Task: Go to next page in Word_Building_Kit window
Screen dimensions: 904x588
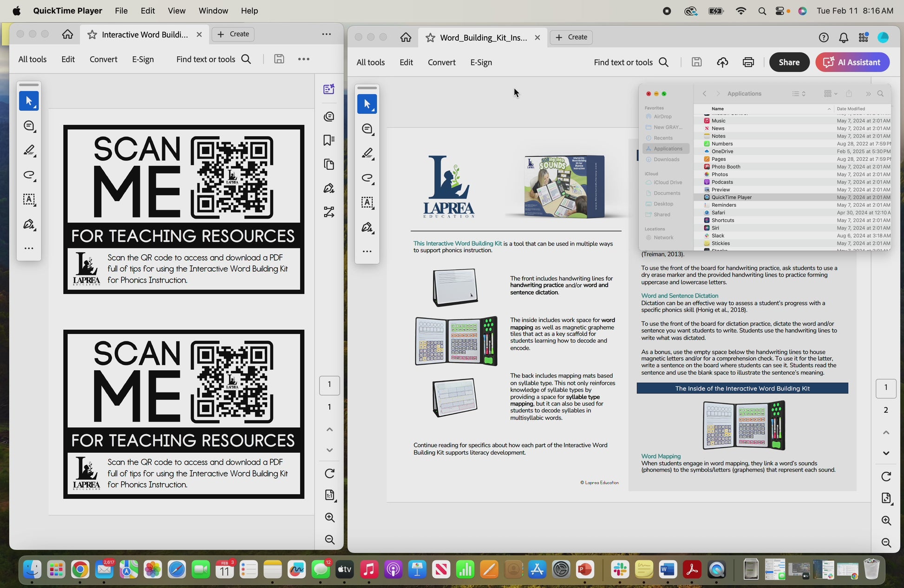Action: pyautogui.click(x=886, y=453)
